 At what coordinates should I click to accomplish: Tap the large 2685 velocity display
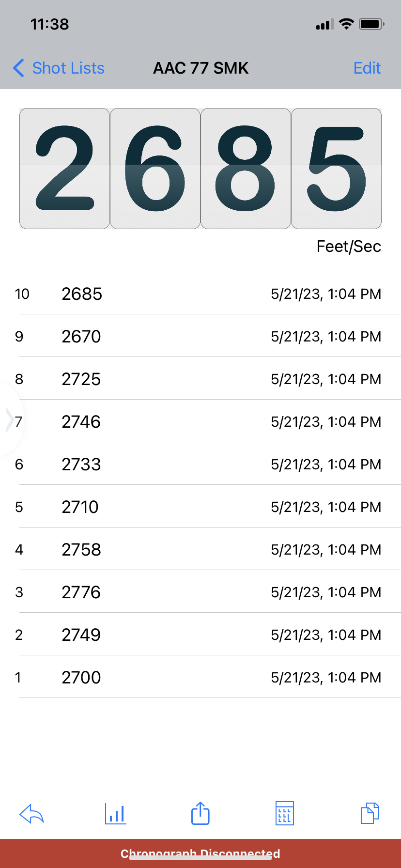point(200,169)
